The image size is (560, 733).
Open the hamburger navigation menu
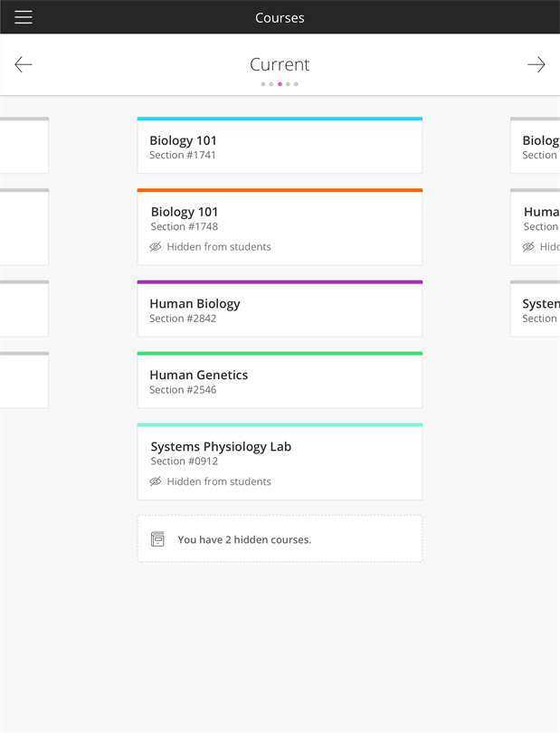tap(24, 17)
